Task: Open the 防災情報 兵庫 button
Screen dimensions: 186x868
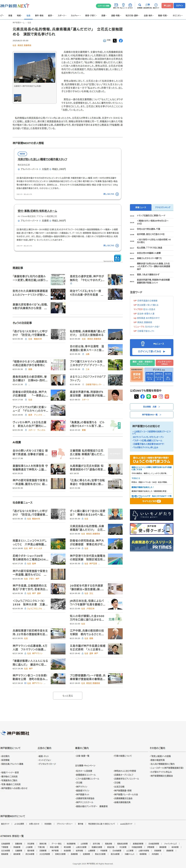Action: 152,407
